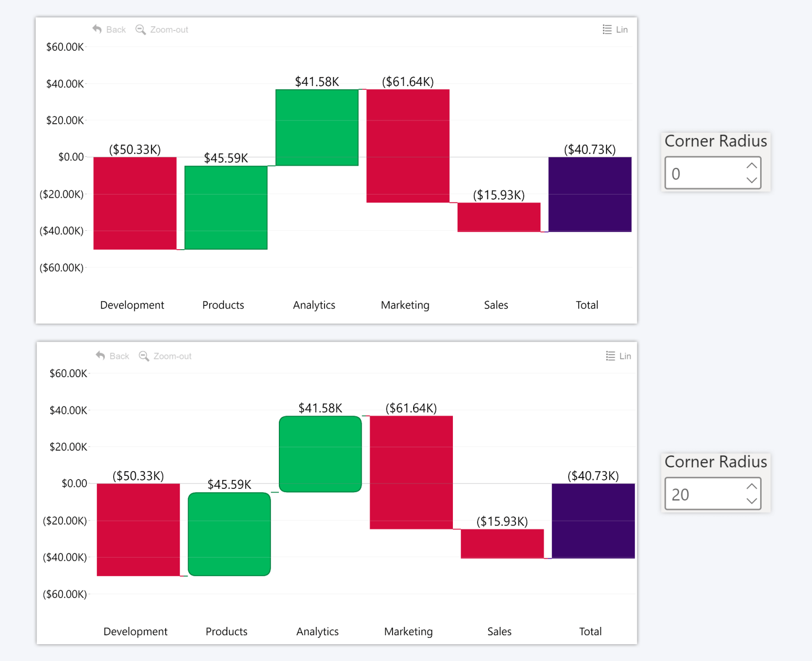
Task: Click the red Sales bar in the rounded-corner chart
Action: (502, 543)
